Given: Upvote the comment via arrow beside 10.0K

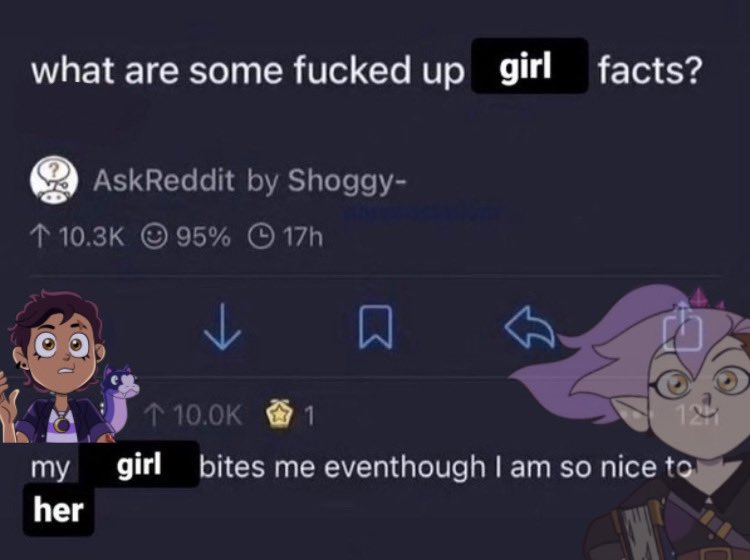Looking at the screenshot, I should pos(154,415).
